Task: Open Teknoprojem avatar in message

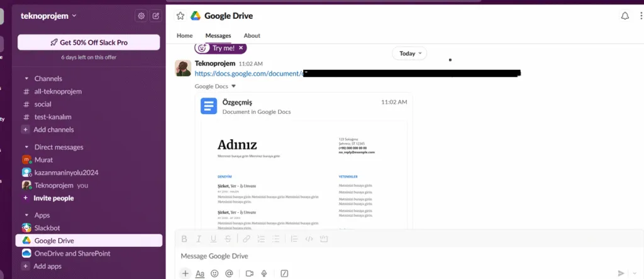Action: (183, 68)
